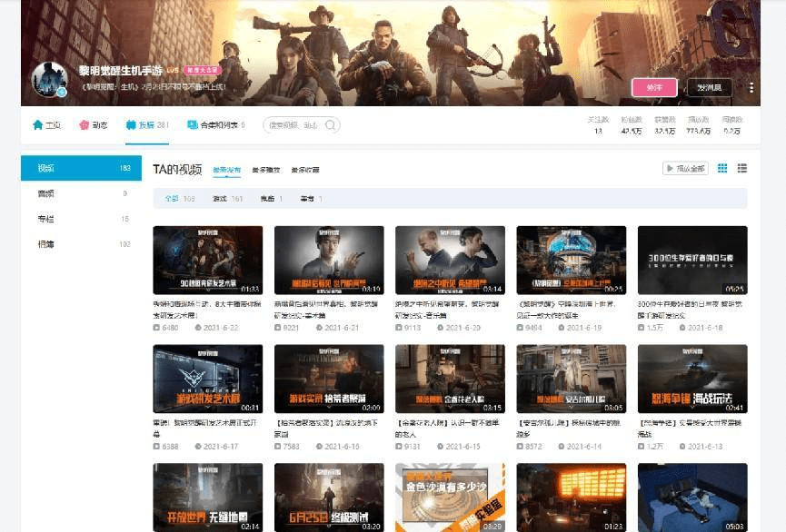The height and width of the screenshot is (532, 786).
Task: Click the pink badge next to channel name
Action: point(203,70)
